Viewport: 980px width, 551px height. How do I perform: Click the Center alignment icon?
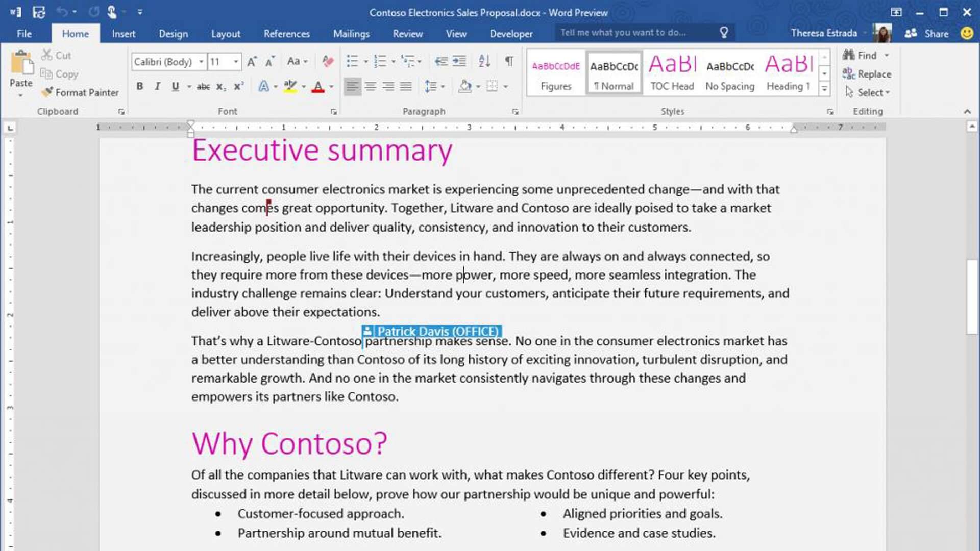371,87
